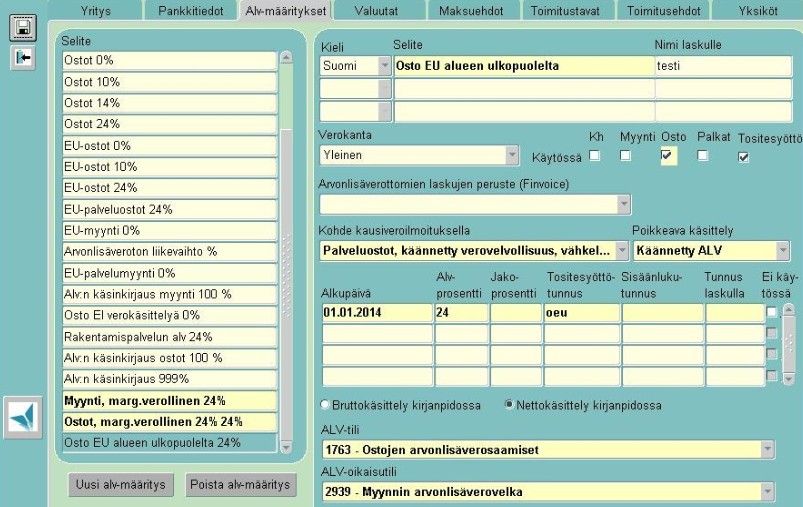Switch to the Toimitustavat tab

pyautogui.click(x=565, y=11)
